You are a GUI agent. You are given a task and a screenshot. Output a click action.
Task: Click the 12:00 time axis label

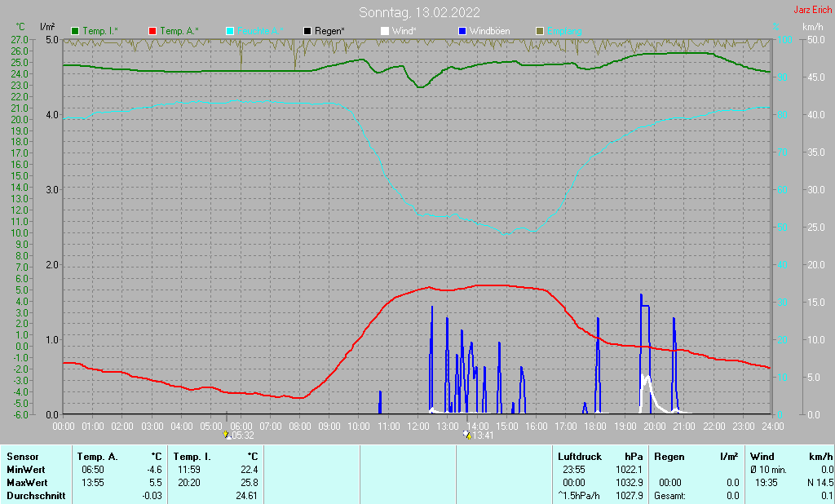pyautogui.click(x=418, y=427)
